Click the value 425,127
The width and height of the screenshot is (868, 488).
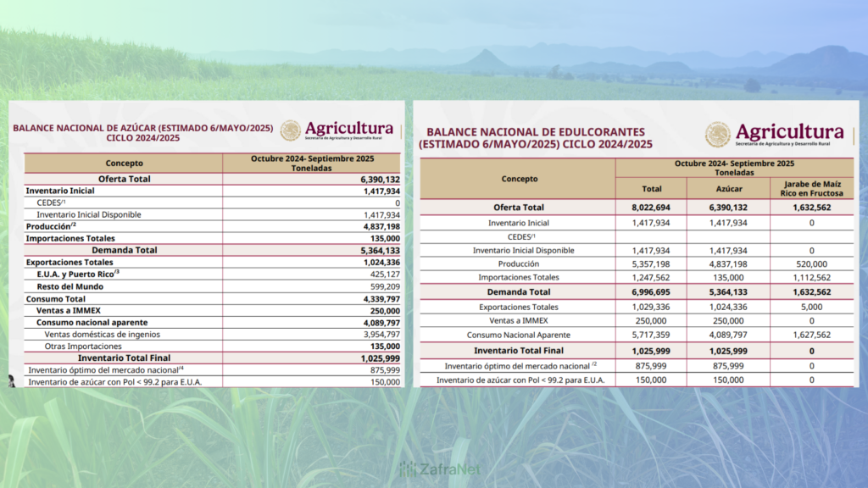385,274
